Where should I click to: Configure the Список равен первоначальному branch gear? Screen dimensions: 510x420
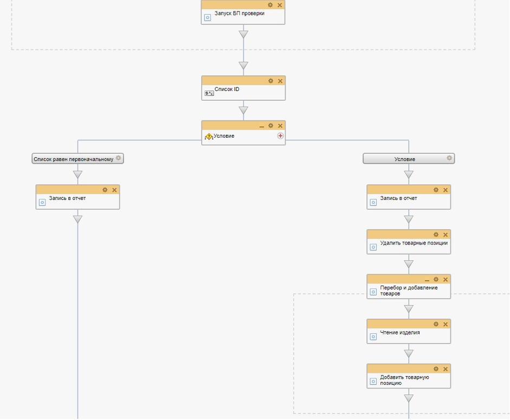119,159
